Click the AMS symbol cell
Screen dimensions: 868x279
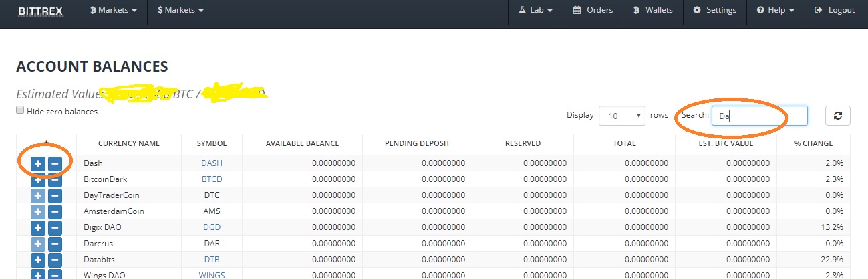pos(212,211)
